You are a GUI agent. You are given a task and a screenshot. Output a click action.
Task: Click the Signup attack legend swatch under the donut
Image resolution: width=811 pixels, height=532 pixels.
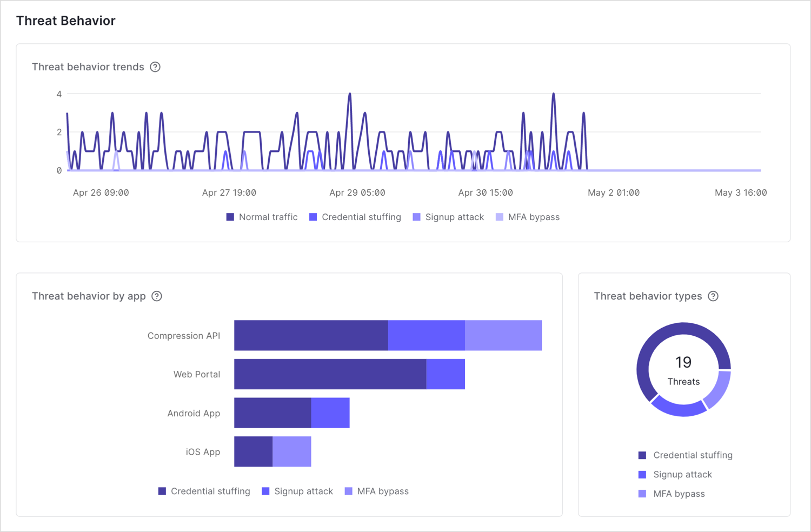click(643, 474)
